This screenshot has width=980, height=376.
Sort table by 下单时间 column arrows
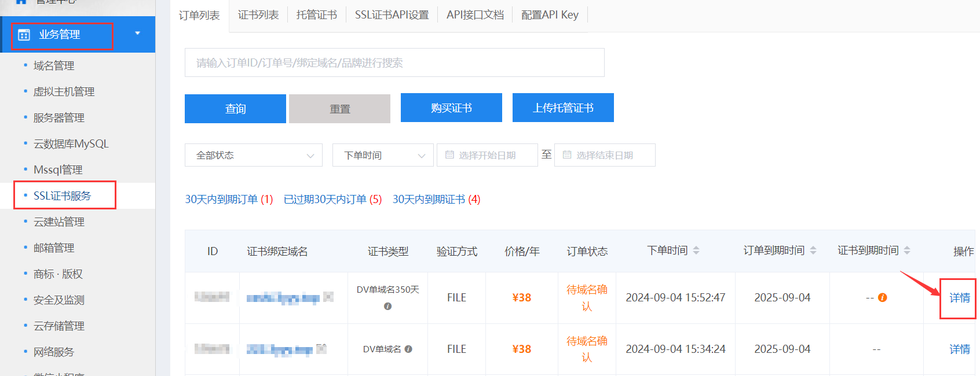click(696, 250)
